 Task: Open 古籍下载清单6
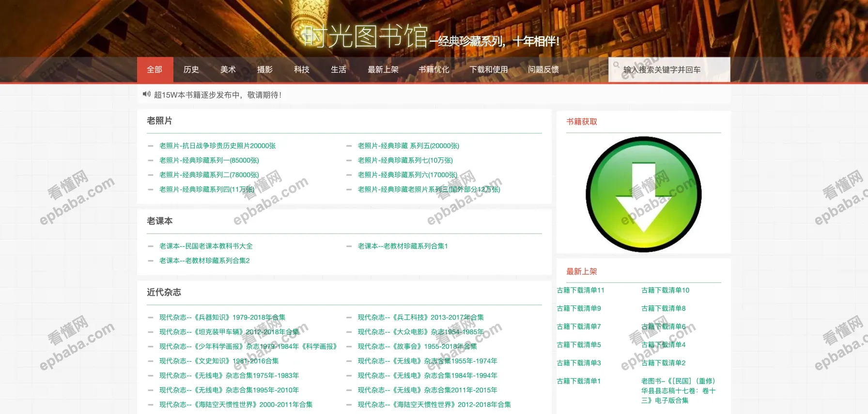tap(664, 327)
